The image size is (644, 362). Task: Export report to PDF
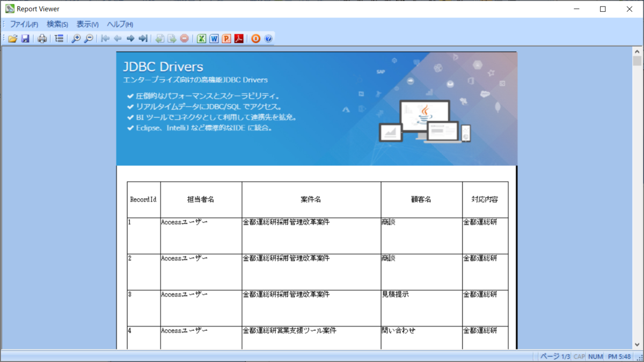(239, 39)
